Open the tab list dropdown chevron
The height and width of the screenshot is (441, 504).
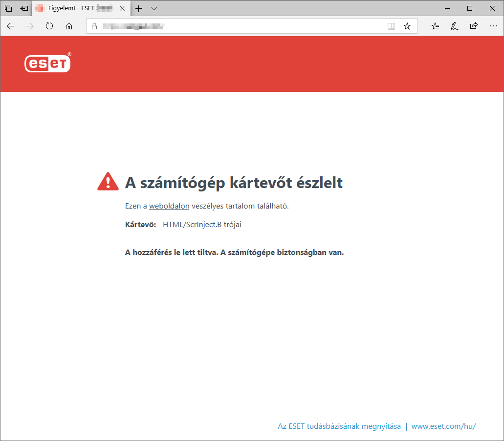[153, 8]
